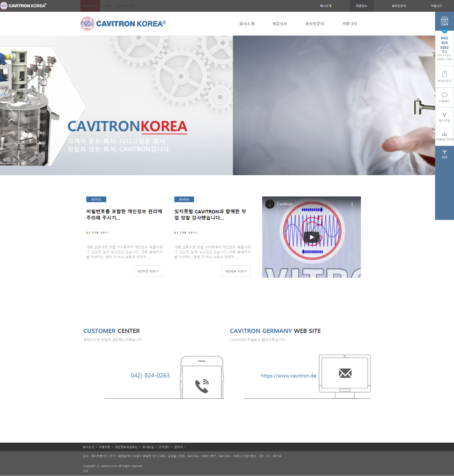Expand the 커뮤니티 main navigation menu
The image size is (454, 476).
point(349,24)
